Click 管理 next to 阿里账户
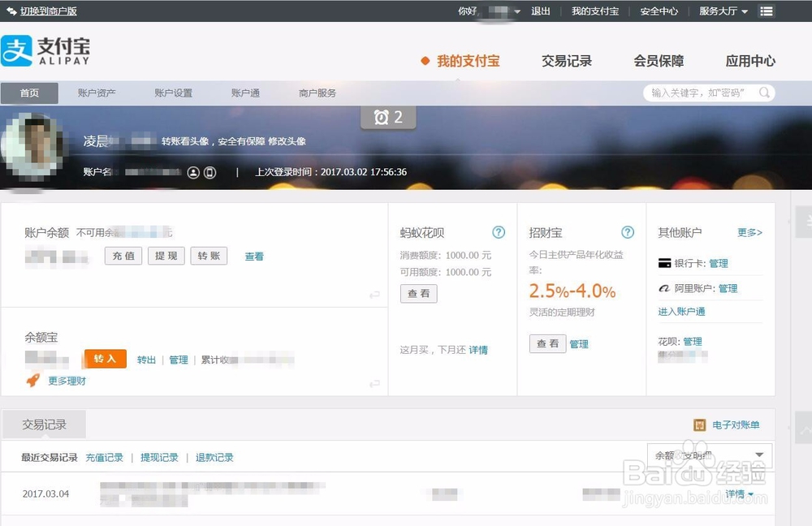The image size is (812, 526). [728, 288]
